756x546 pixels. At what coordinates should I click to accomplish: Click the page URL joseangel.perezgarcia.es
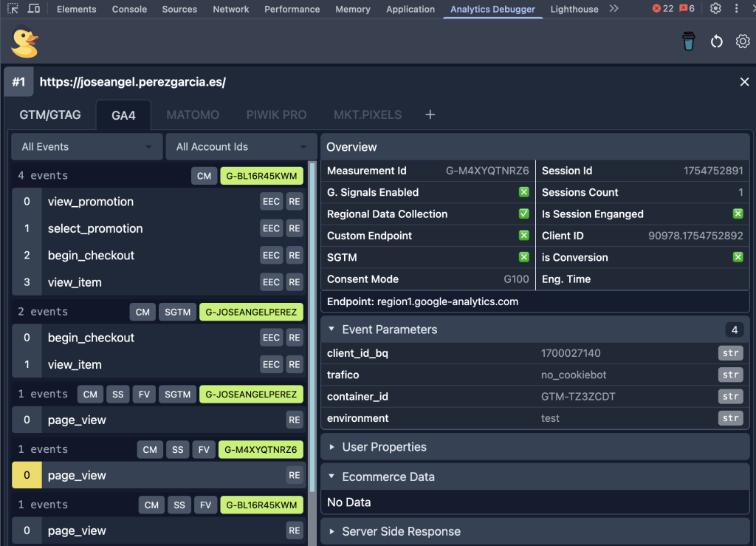click(x=133, y=82)
